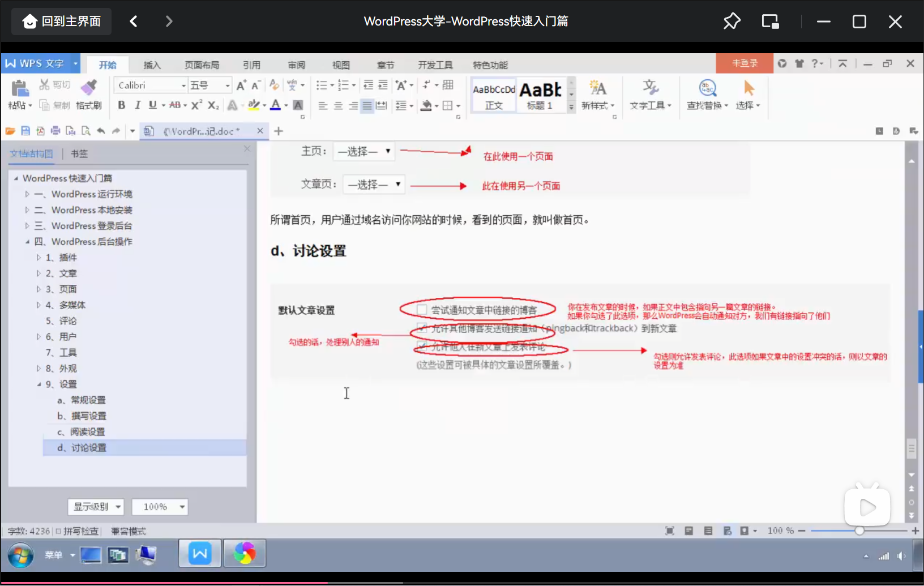Click the Cut scissors icon
Screen dimensions: 924x586
[x=44, y=85]
